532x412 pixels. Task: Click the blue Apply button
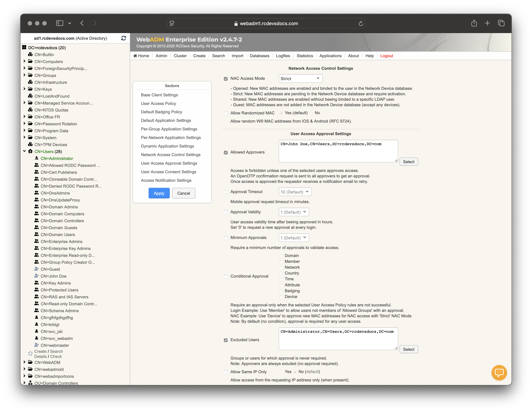point(159,193)
